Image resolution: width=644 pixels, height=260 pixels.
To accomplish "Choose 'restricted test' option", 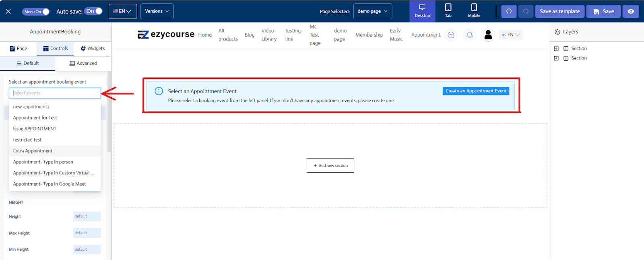I will tap(55, 140).
